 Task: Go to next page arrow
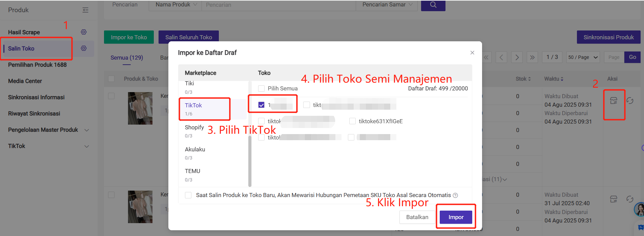[x=517, y=57]
